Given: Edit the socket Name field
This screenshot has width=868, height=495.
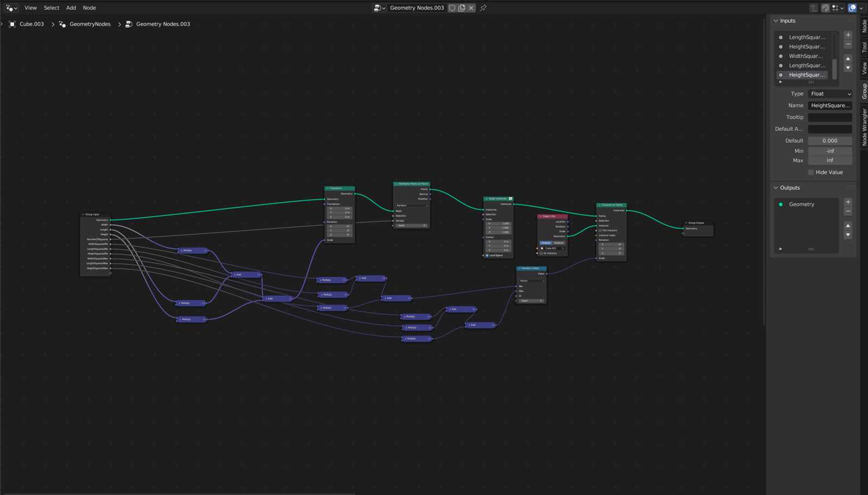Looking at the screenshot, I should point(830,106).
